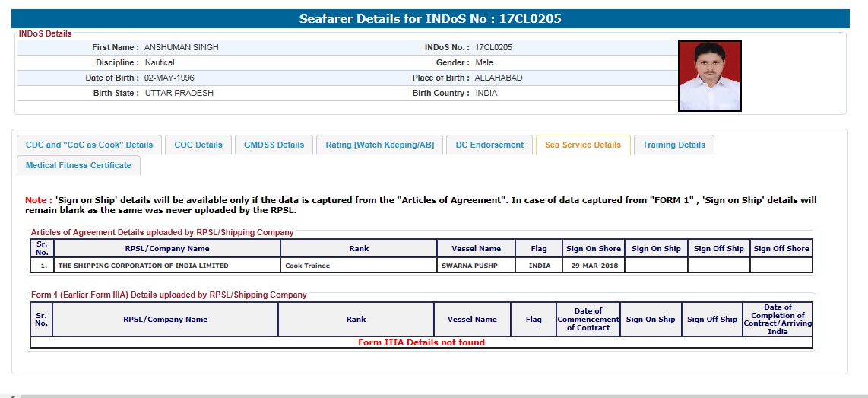The width and height of the screenshot is (868, 398).
Task: Click the Shipping Corporation of India Limited cell
Action: click(143, 266)
